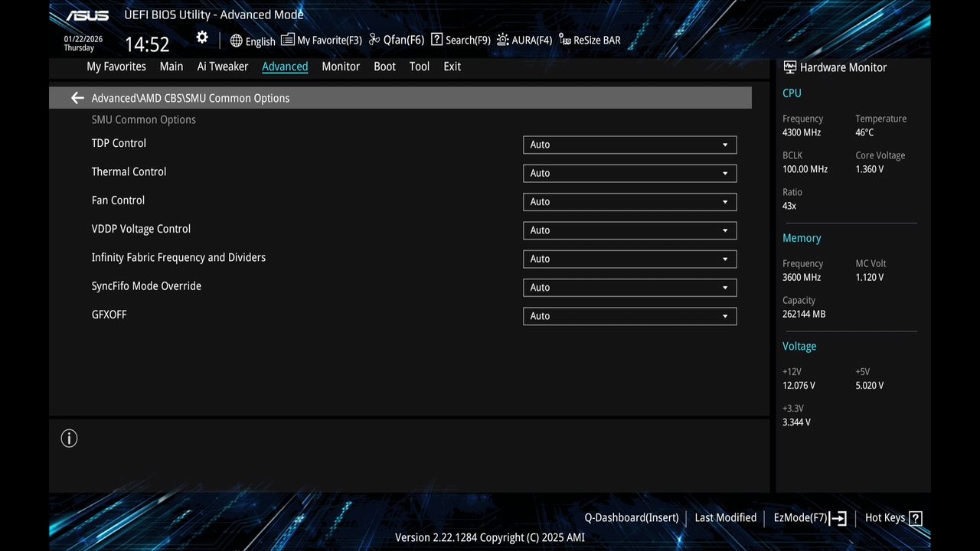Switch to EzMode(F7)
The height and width of the screenshot is (551, 980).
[802, 517]
